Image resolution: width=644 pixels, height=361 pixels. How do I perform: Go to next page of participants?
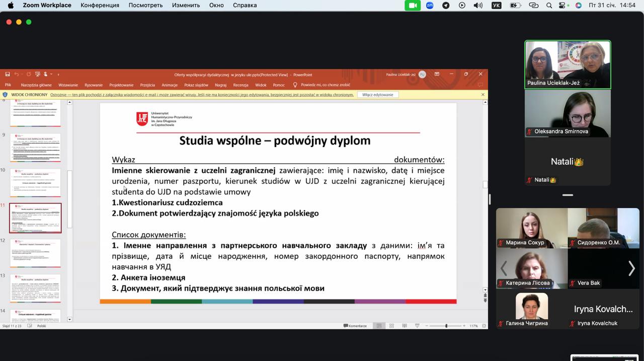coord(631,268)
